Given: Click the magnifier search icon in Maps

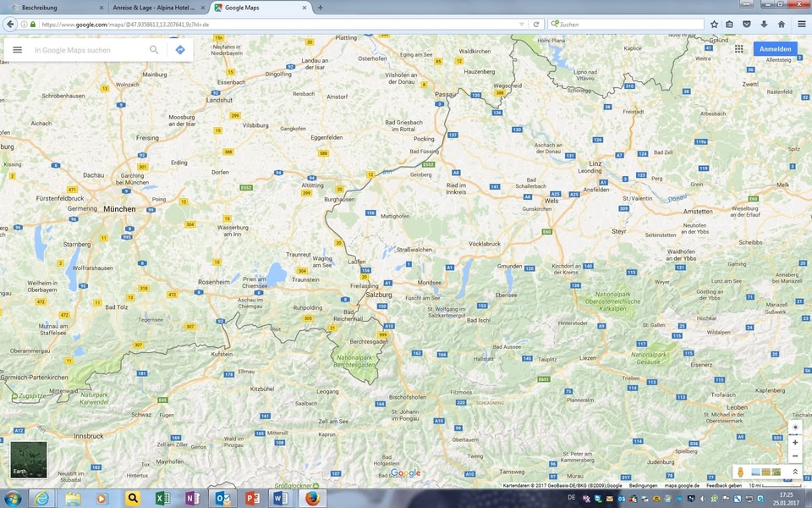Looking at the screenshot, I should [x=154, y=50].
